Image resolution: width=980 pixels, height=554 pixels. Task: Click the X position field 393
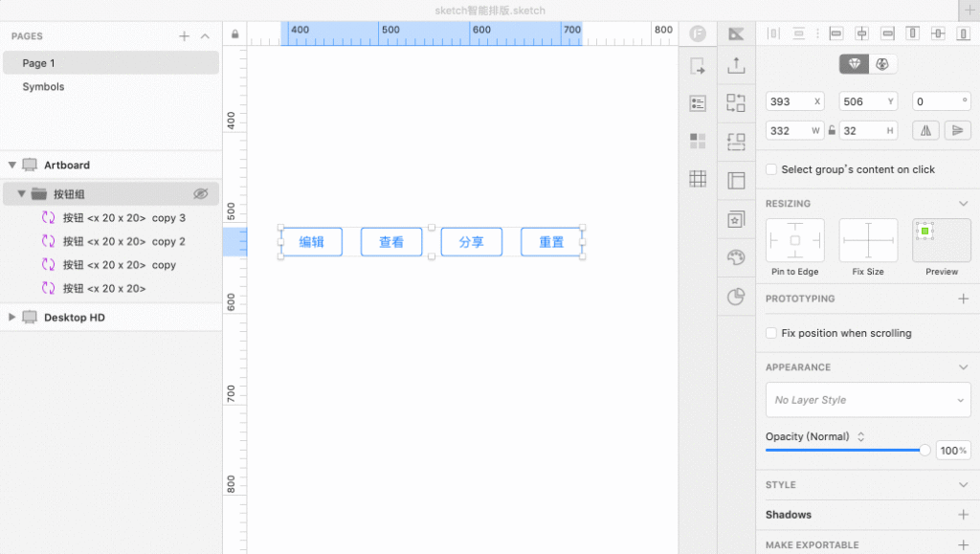click(x=795, y=101)
